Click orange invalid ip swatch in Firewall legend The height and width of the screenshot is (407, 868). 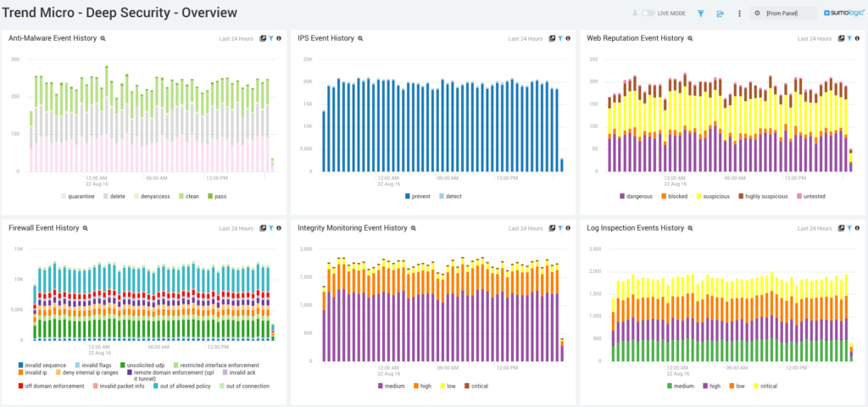point(21,373)
